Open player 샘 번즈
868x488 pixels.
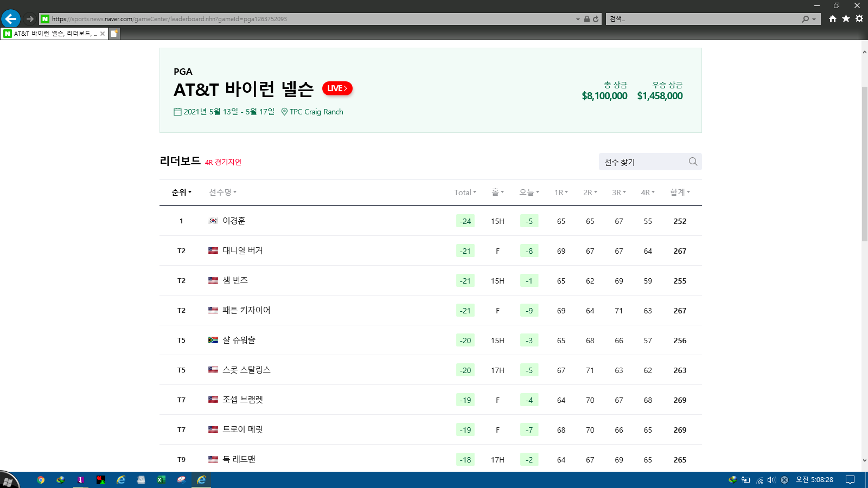point(235,280)
